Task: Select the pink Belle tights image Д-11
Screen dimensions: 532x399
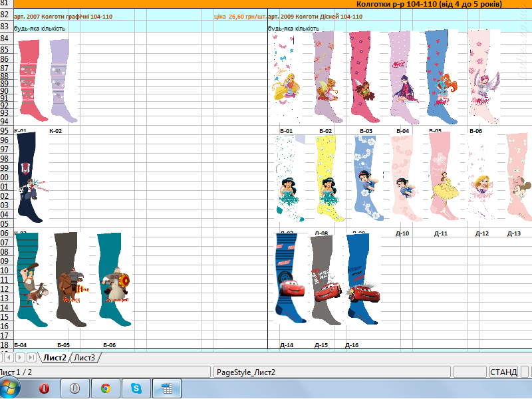Action: 444,176
